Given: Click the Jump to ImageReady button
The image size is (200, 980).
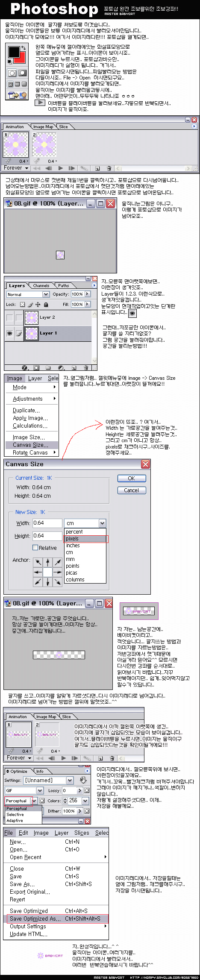Looking at the screenshot, I should coord(17,95).
